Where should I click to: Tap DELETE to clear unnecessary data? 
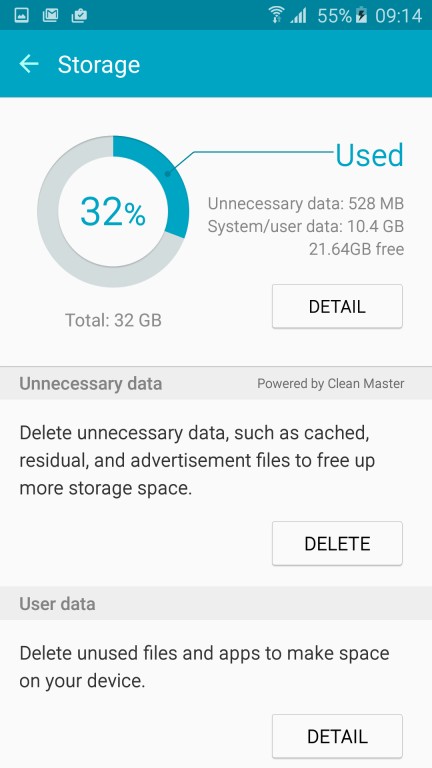pos(337,543)
